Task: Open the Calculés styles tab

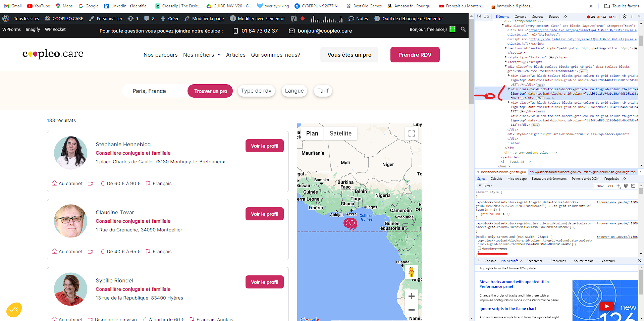Action: point(496,179)
